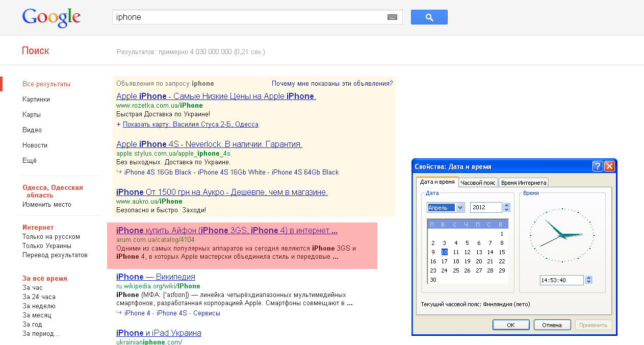Filter by Только на русском
The width and height of the screenshot is (644, 345).
[x=51, y=237]
